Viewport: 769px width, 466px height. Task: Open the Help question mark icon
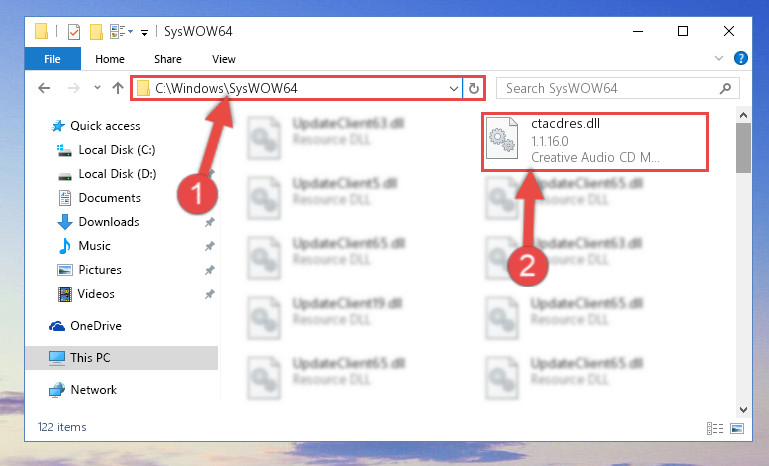[741, 58]
